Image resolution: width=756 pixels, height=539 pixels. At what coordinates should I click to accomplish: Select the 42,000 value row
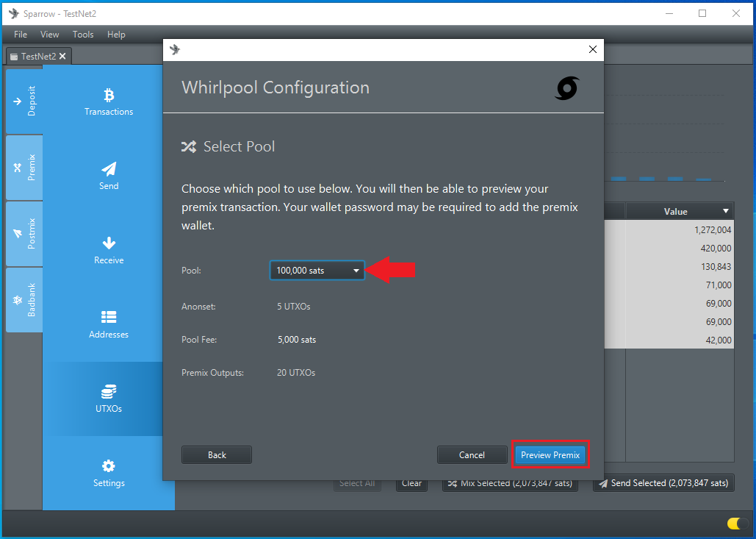[x=669, y=340]
